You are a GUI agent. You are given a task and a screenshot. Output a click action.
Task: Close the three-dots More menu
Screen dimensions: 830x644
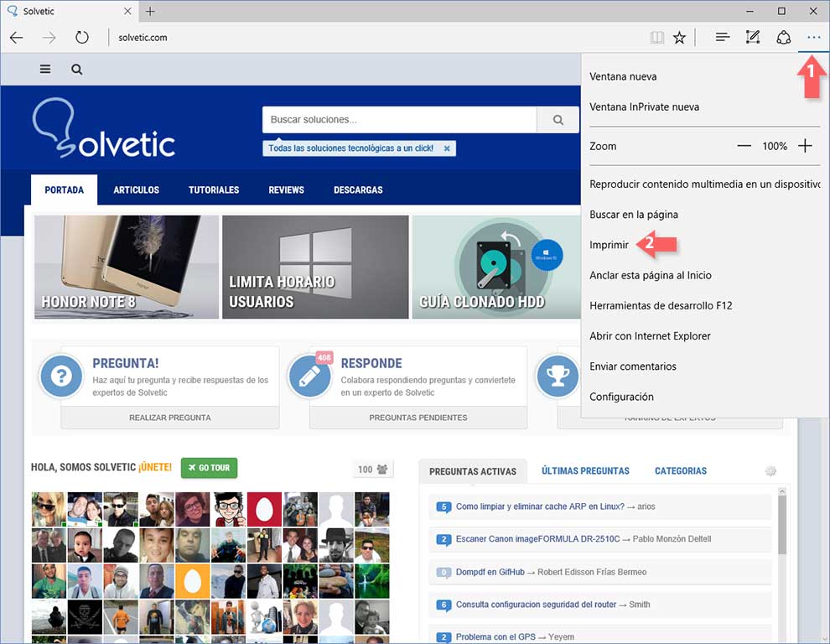[x=813, y=38]
